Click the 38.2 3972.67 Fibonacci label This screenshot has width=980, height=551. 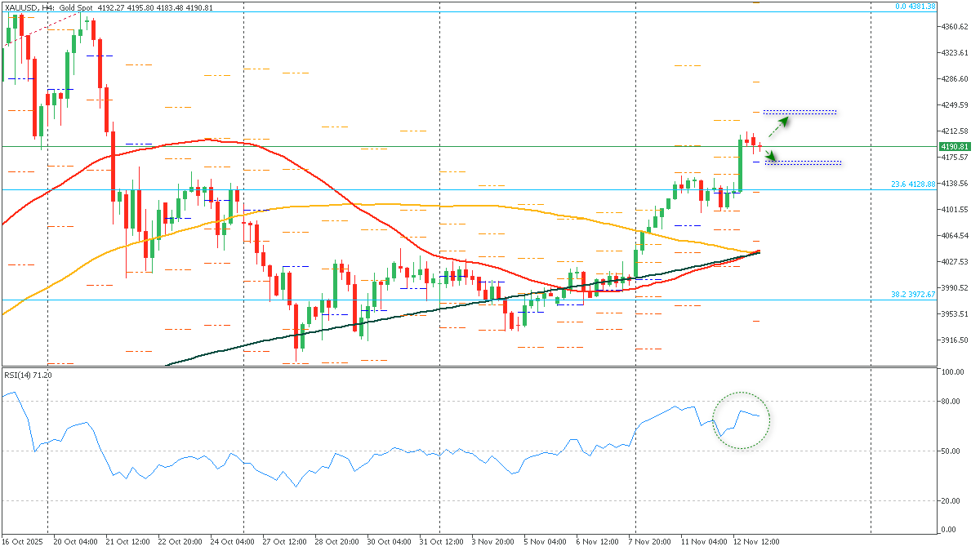click(915, 295)
